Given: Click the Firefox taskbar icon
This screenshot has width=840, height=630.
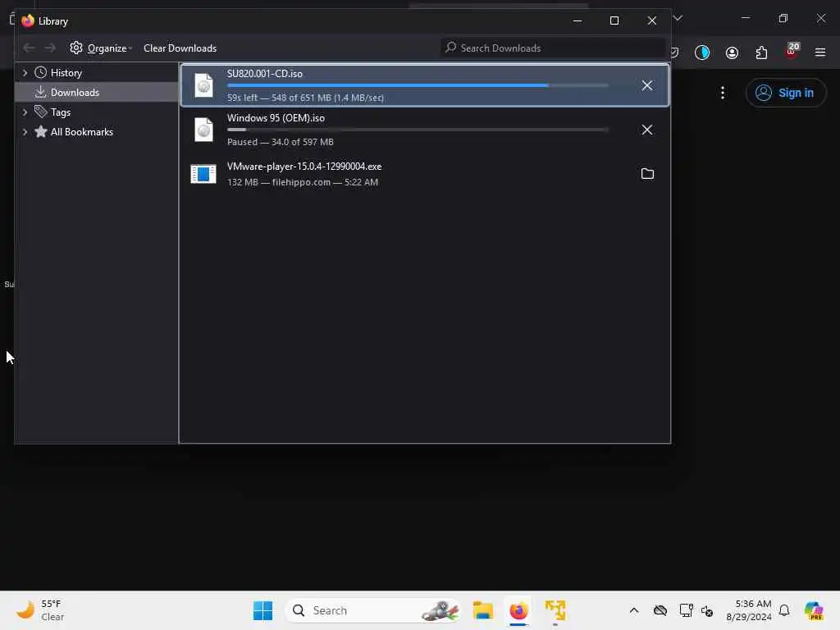Looking at the screenshot, I should tap(518, 610).
